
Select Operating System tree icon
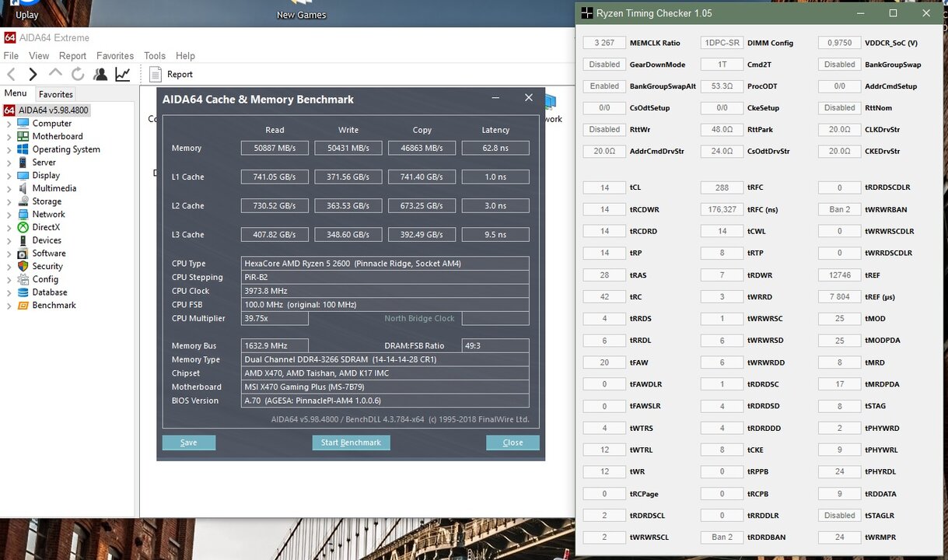[x=23, y=149]
